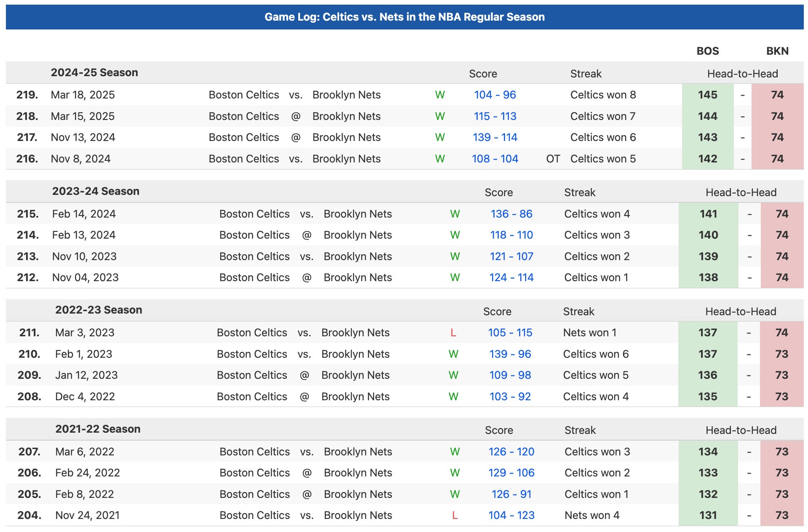This screenshot has width=808, height=532.
Task: Open the 105 - 115 loss score link
Action: pos(510,333)
